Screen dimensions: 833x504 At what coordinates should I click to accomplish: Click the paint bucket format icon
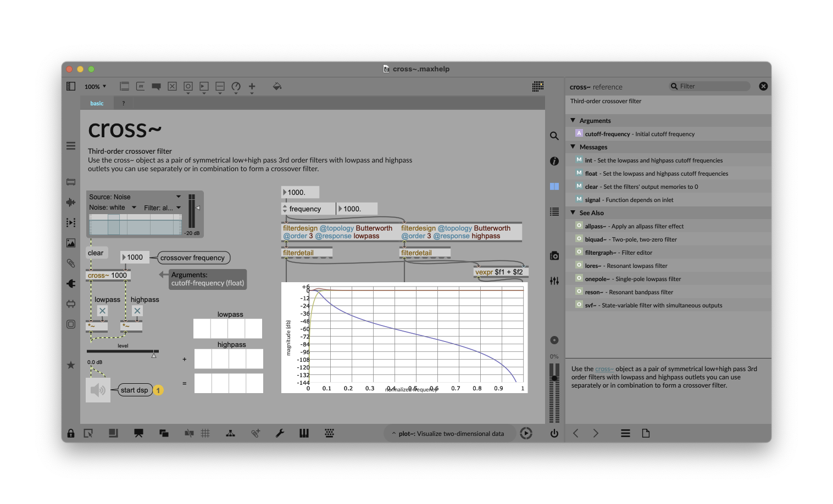277,86
